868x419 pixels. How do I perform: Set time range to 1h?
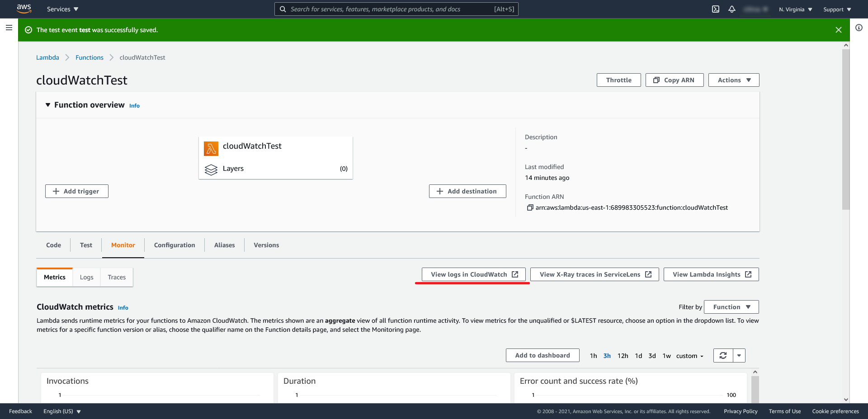coord(594,356)
